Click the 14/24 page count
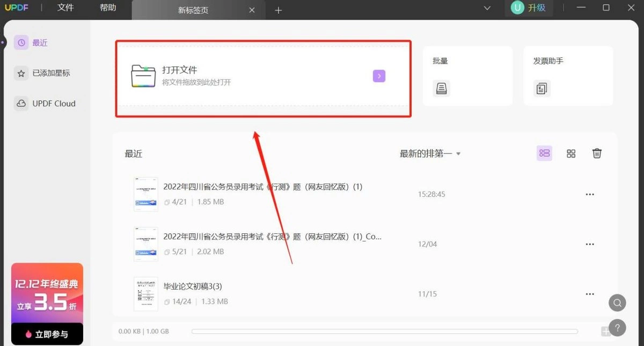The width and height of the screenshot is (644, 346). (x=181, y=301)
